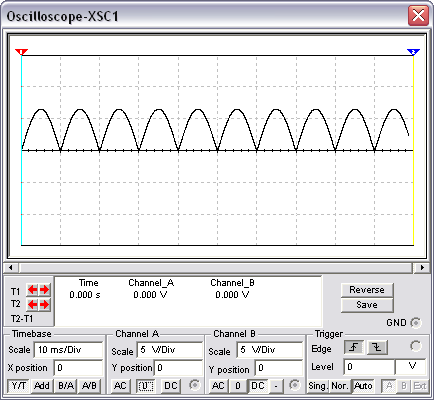
Task: Shift the T2 cursor left with its arrow
Action: point(32,305)
